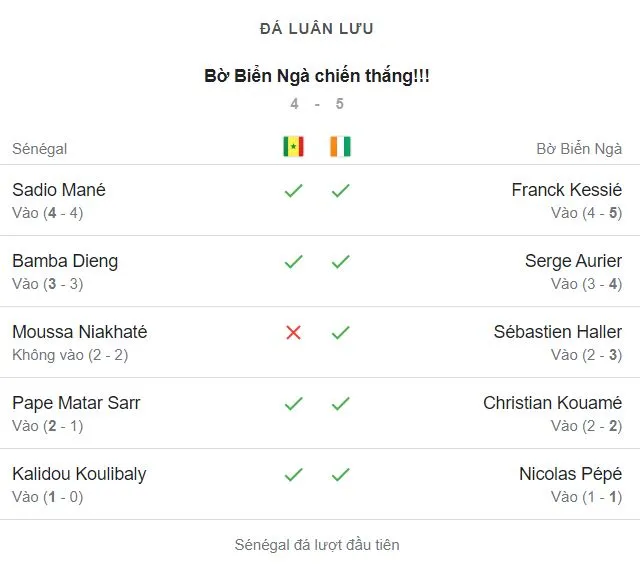640x566 pixels.
Task: Click Bamba Dieng's green checkmark
Action: coord(293,261)
